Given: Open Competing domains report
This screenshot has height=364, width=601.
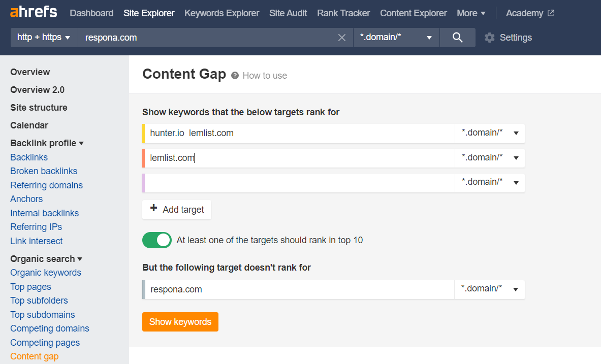Looking at the screenshot, I should coord(50,329).
